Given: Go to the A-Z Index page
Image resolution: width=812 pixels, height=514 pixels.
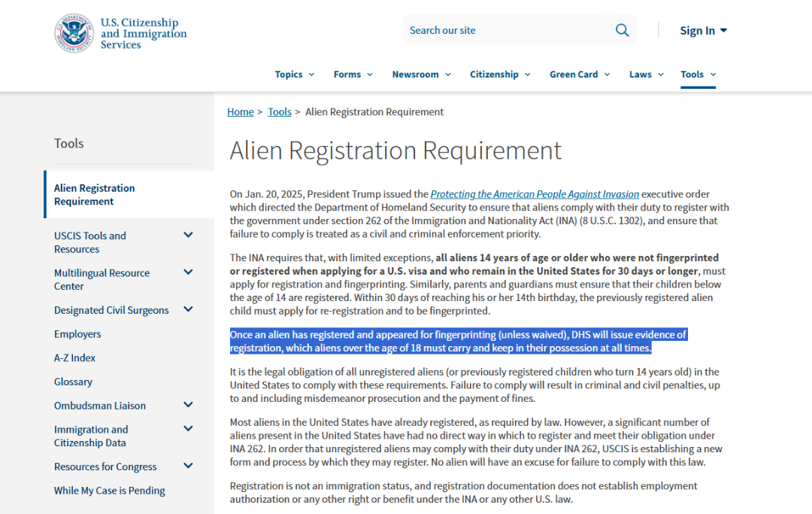Looking at the screenshot, I should (74, 358).
